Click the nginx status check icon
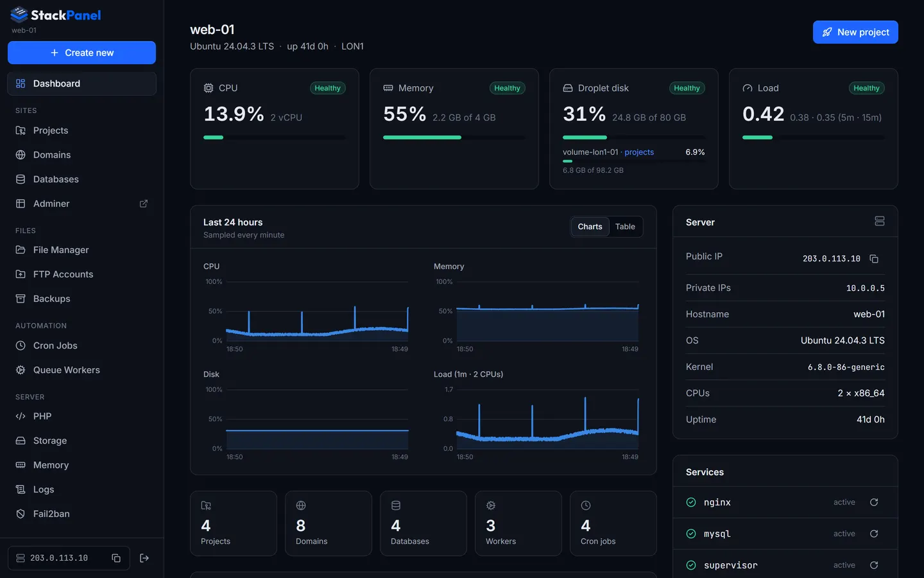Viewport: 924px width, 578px height. 691,502
